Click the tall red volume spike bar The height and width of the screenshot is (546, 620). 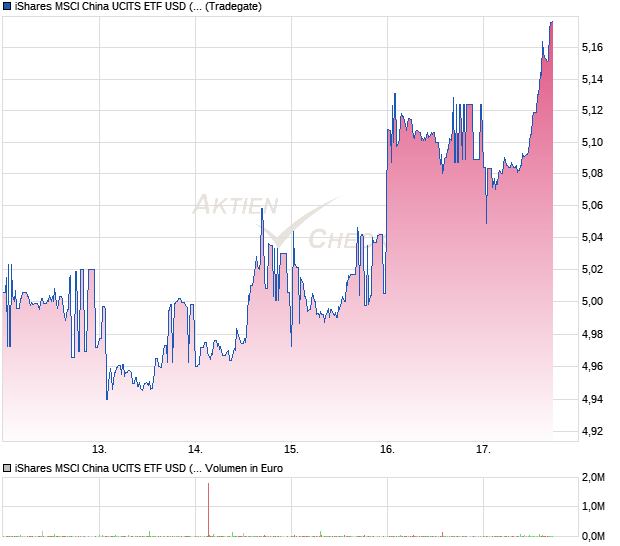208,510
